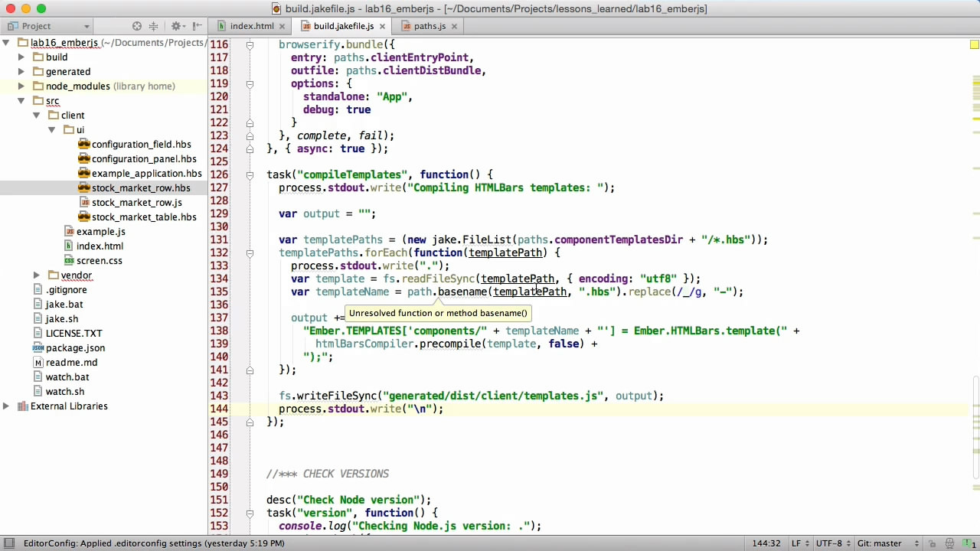
Task: Click handlebars icon of configuration_field.hbs
Action: pos(84,145)
